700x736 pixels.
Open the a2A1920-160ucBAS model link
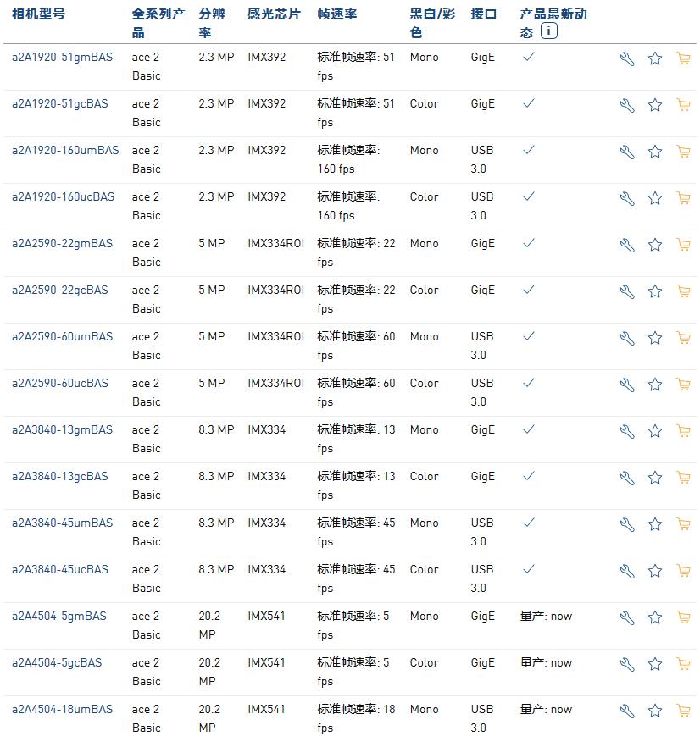coord(63,196)
